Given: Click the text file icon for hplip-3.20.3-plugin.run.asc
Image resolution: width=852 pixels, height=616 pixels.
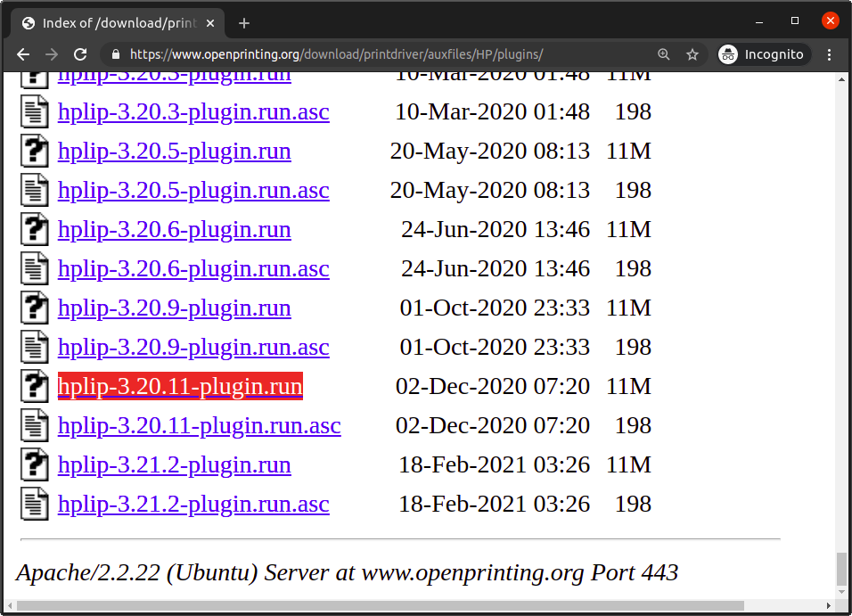Looking at the screenshot, I should tap(34, 111).
